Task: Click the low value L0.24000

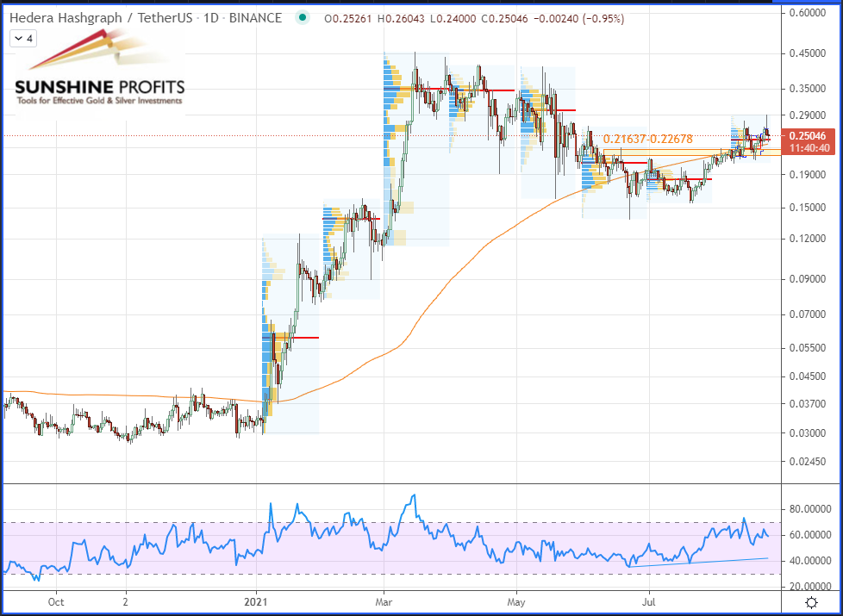Action: 453,19
